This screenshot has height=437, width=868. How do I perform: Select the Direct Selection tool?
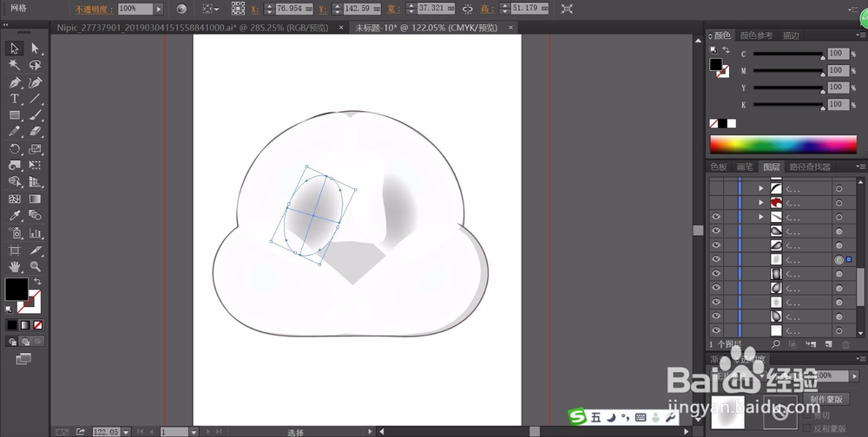pyautogui.click(x=36, y=49)
